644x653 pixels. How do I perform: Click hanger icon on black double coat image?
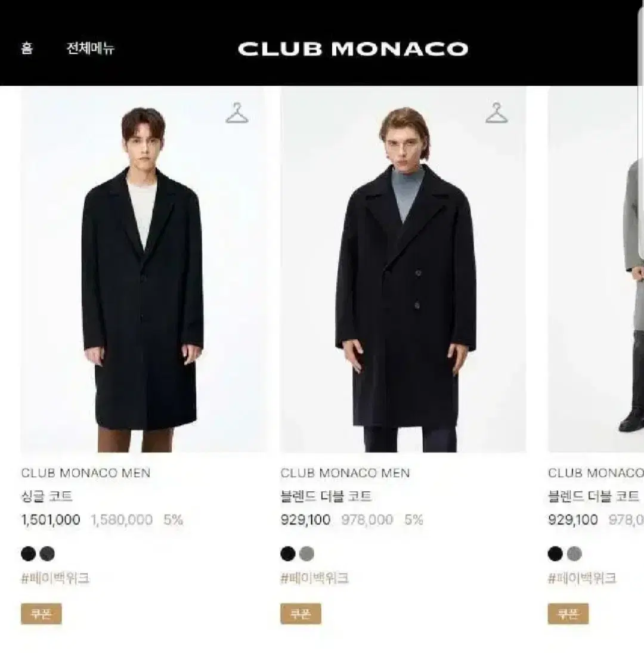point(496,113)
